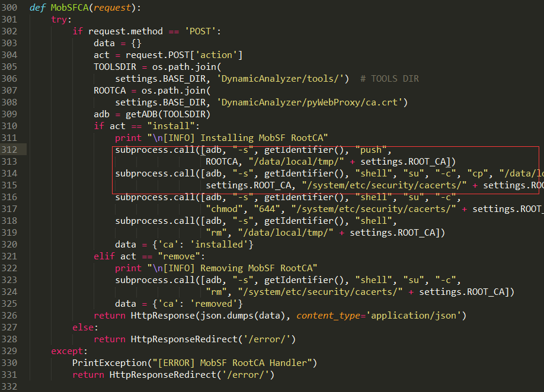Image resolution: width=544 pixels, height=392 pixels.
Task: Click the 'DynamicAnalyzer/tools/' string
Action: 280,79
